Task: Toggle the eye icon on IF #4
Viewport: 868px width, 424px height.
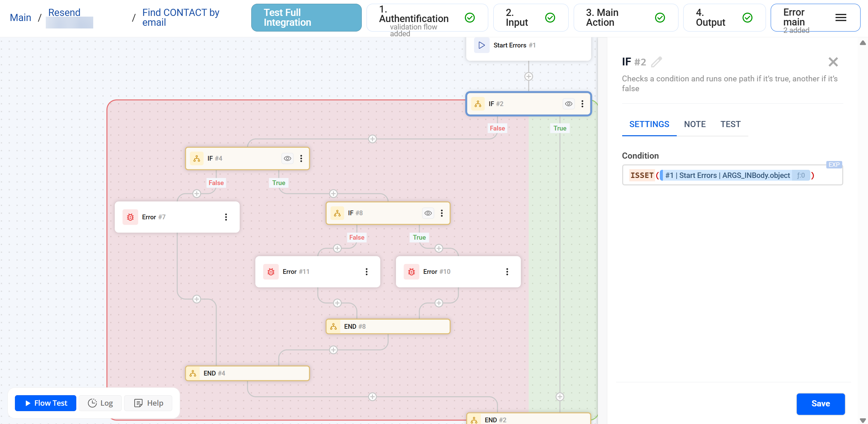Action: point(288,159)
